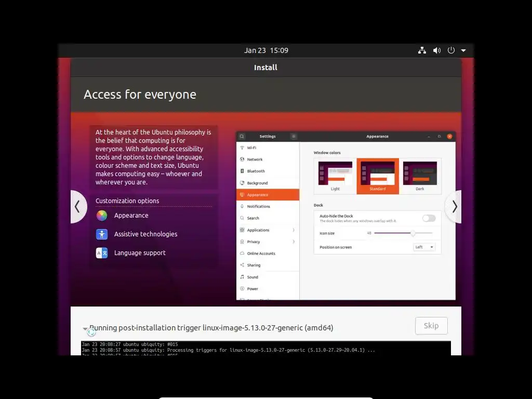This screenshot has width=532, height=399.
Task: Click the post-installation trigger status text
Action: click(x=211, y=328)
